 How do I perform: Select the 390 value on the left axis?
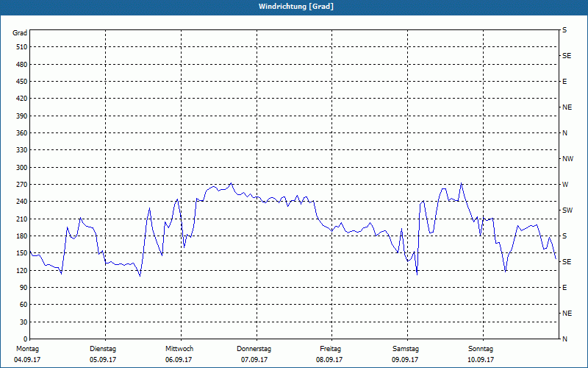pyautogui.click(x=22, y=116)
